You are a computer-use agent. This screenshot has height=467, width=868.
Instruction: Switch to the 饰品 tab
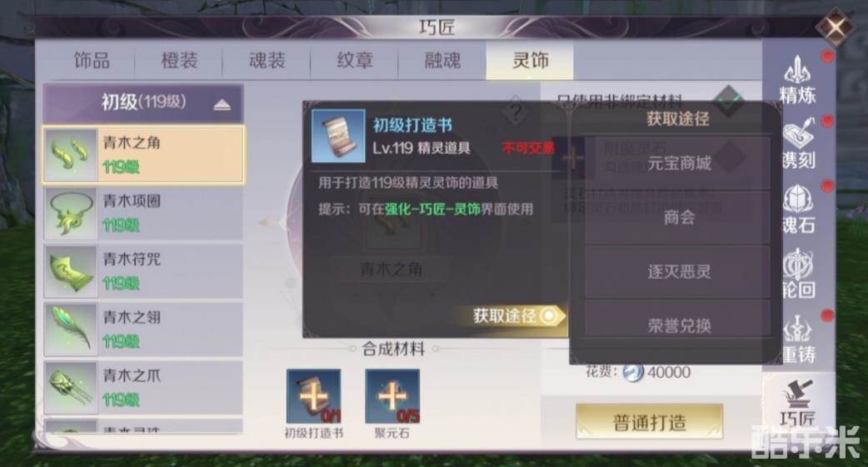tap(92, 60)
